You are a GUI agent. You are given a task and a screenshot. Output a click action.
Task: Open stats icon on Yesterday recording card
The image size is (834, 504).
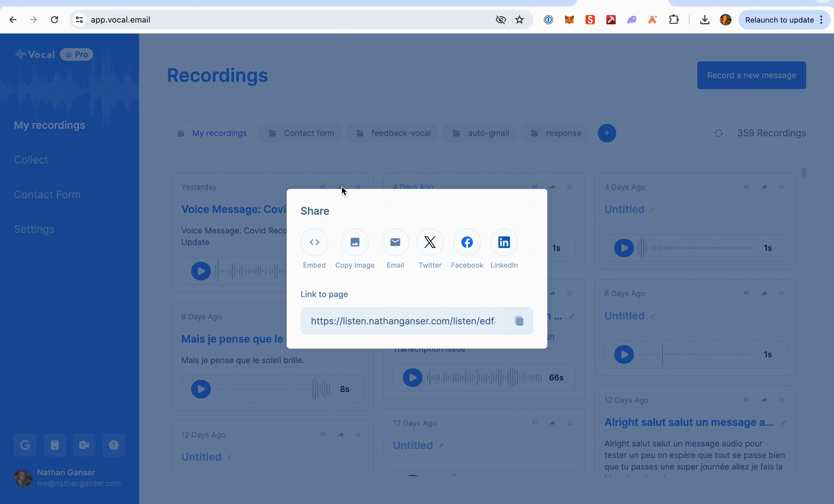[x=323, y=186]
